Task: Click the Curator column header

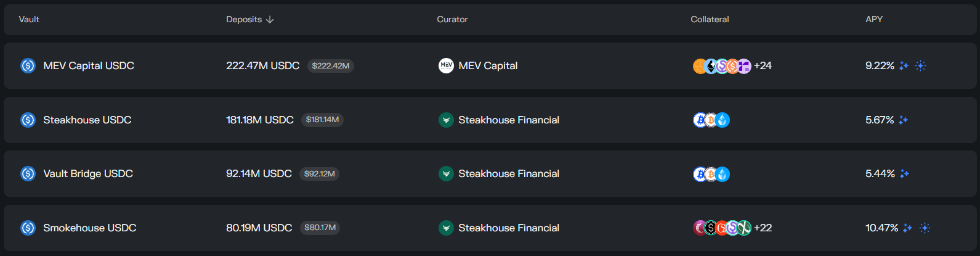Action: pyautogui.click(x=452, y=20)
